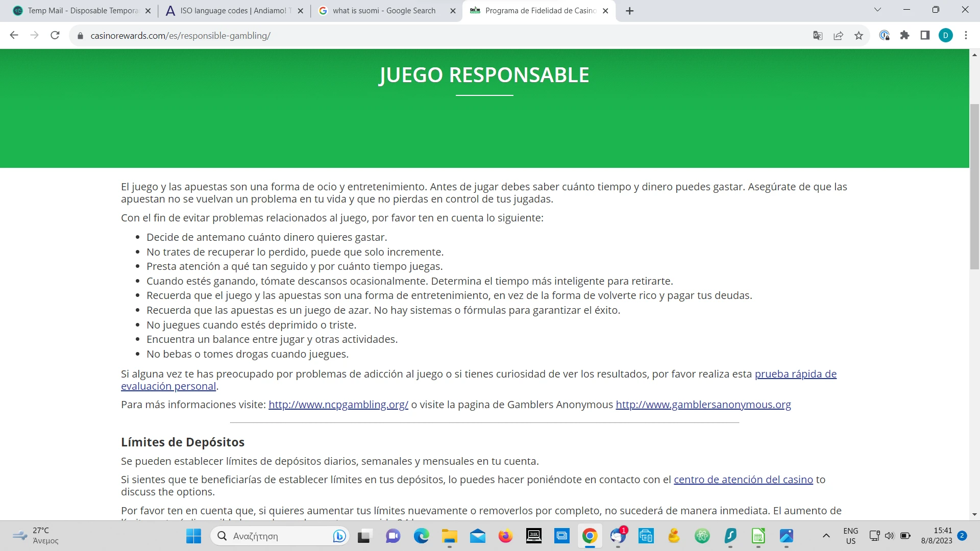View site information via lock icon

[x=80, y=36]
